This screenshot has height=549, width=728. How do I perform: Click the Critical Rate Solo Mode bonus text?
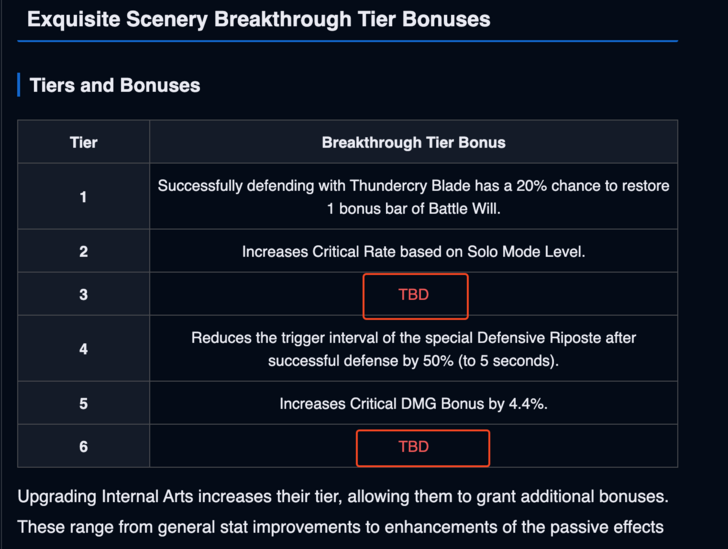pyautogui.click(x=413, y=252)
